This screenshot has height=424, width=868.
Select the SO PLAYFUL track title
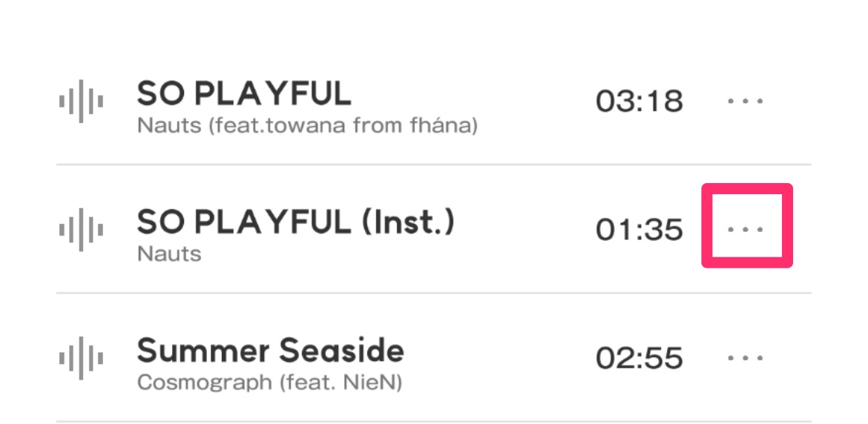click(244, 94)
